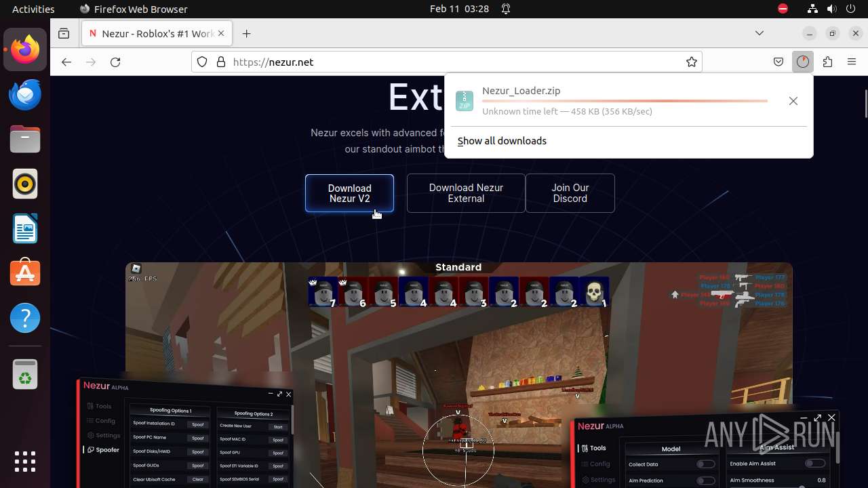Open the clock Feb 11 03:28 menu
This screenshot has width=868, height=488.
(459, 9)
